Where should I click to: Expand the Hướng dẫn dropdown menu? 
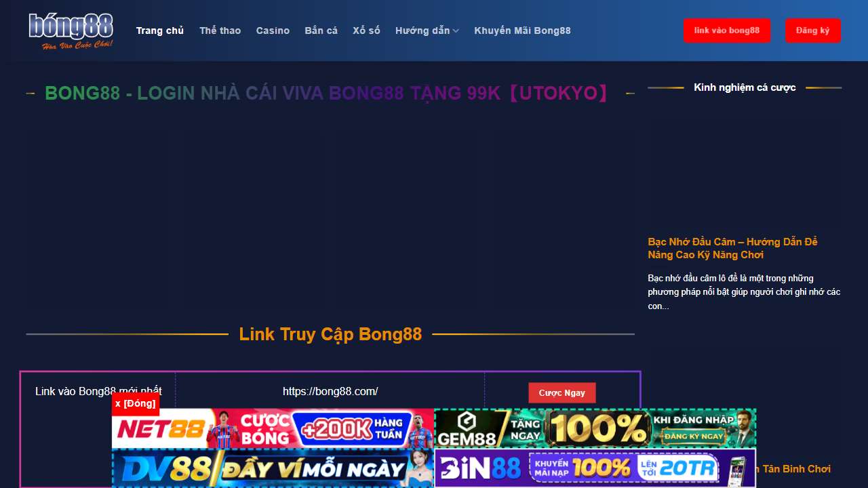point(422,30)
